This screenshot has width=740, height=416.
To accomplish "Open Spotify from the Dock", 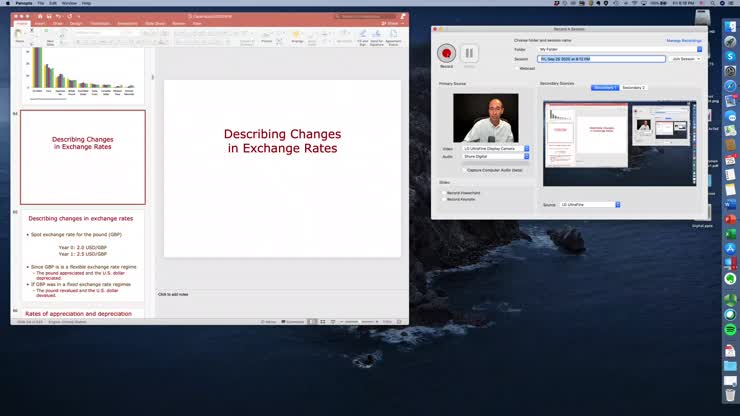I will point(730,330).
